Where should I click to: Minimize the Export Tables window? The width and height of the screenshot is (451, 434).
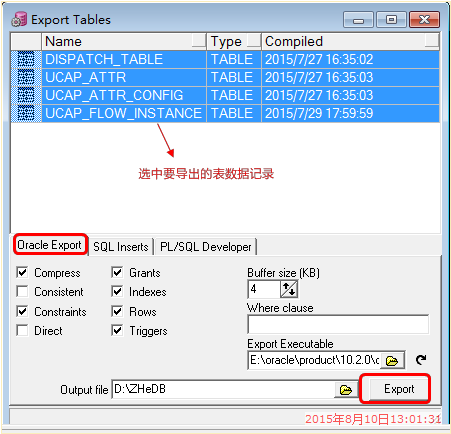click(358, 20)
